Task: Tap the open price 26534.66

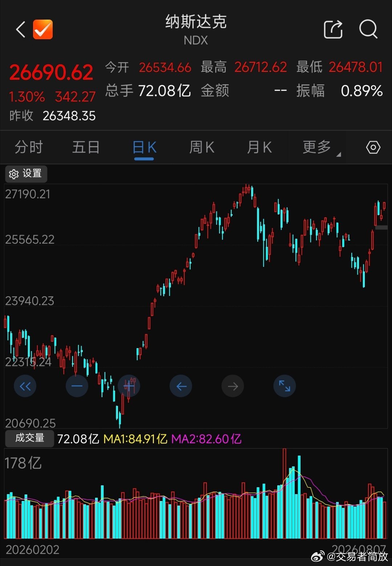Action: pos(165,68)
